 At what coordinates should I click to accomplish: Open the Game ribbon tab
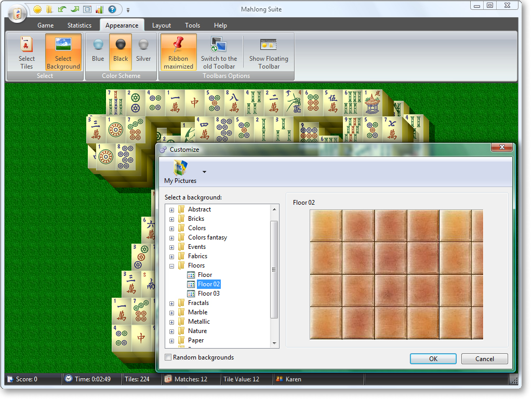[46, 25]
